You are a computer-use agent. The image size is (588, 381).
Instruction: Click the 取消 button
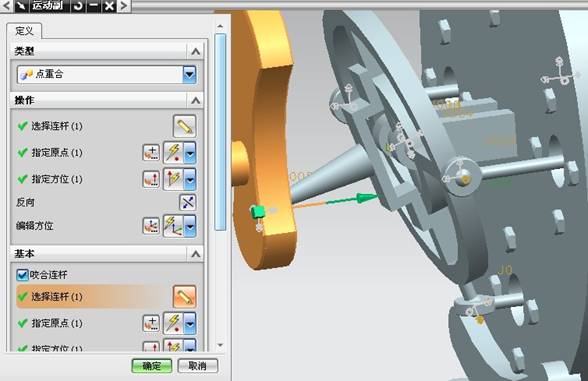click(x=198, y=366)
